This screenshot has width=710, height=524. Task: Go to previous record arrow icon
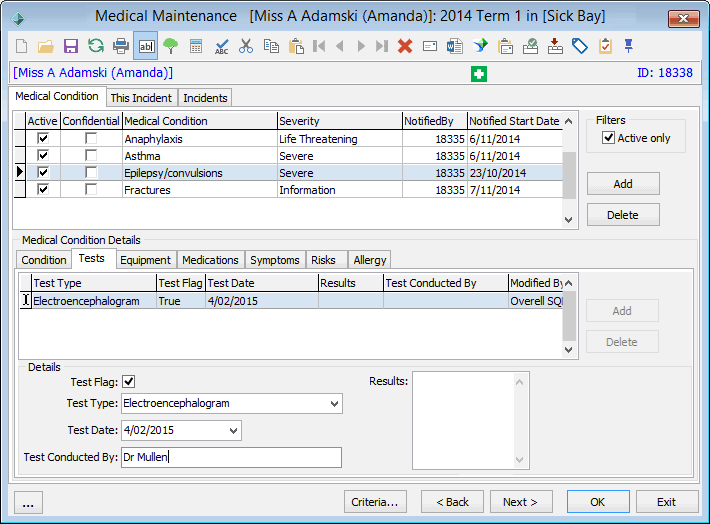340,46
